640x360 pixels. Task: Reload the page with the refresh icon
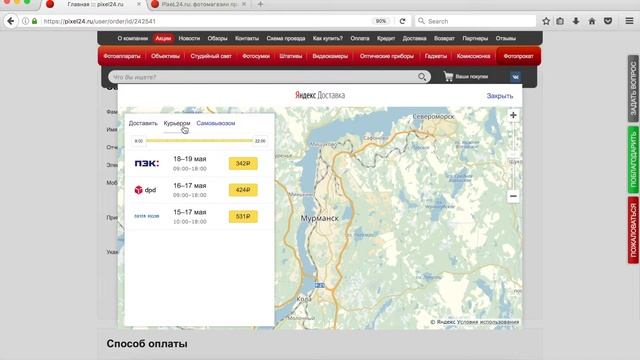pos(402,21)
